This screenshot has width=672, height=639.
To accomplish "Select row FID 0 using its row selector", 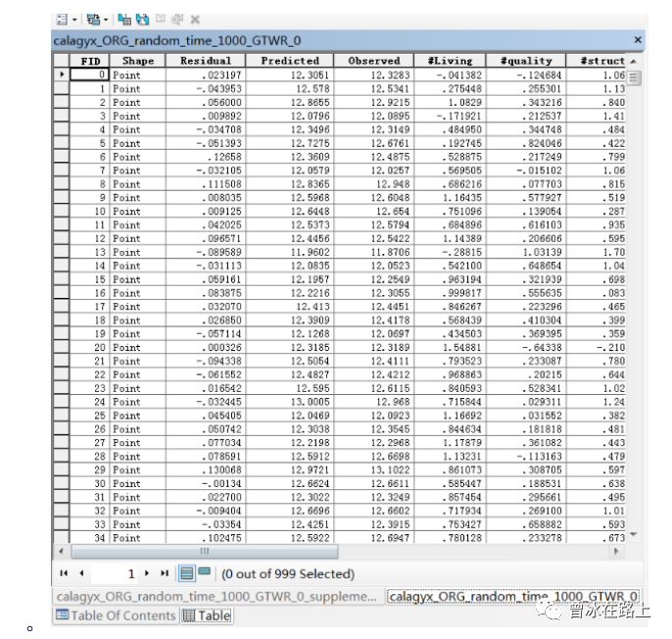I will (x=62, y=74).
